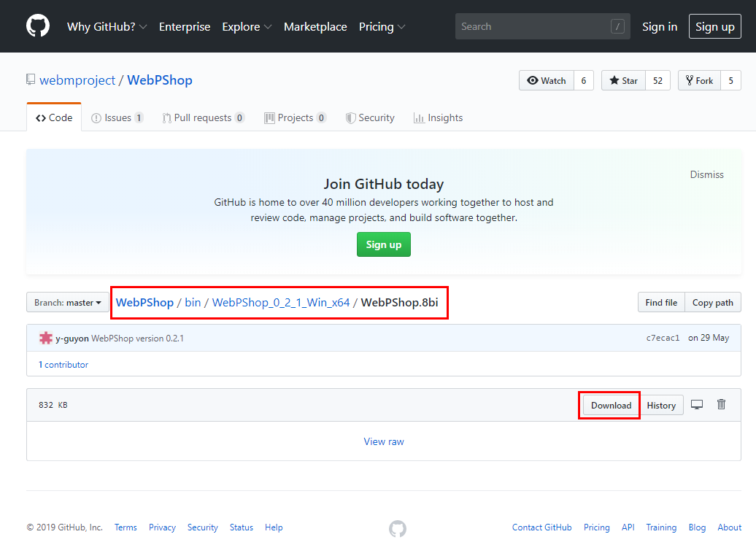Viewport: 756px width, 553px height.
Task: Open the Marketplace header link
Action: tap(315, 26)
